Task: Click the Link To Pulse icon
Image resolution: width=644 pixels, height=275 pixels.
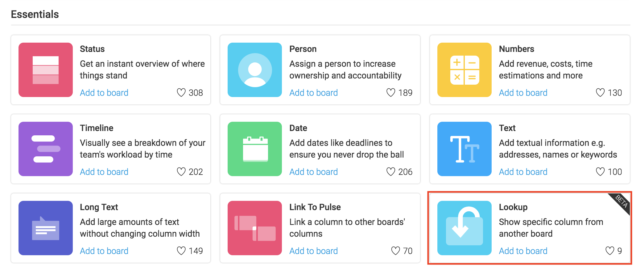Action: click(255, 228)
